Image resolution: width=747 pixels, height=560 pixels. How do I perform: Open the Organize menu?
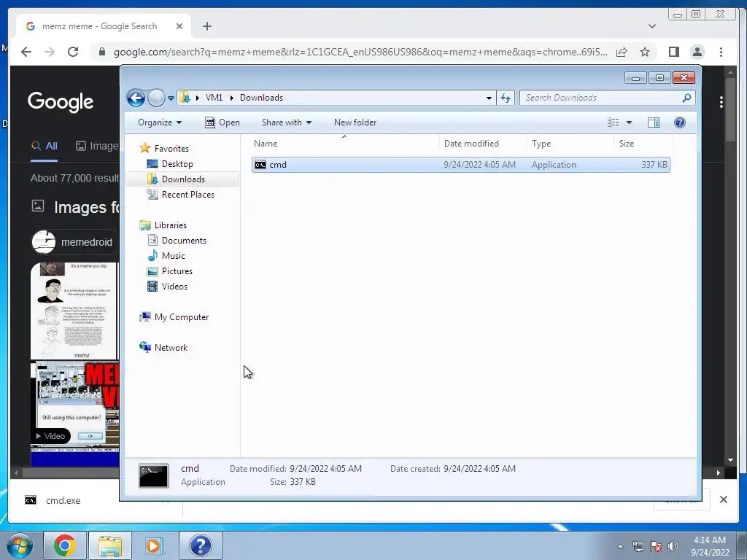tap(160, 122)
